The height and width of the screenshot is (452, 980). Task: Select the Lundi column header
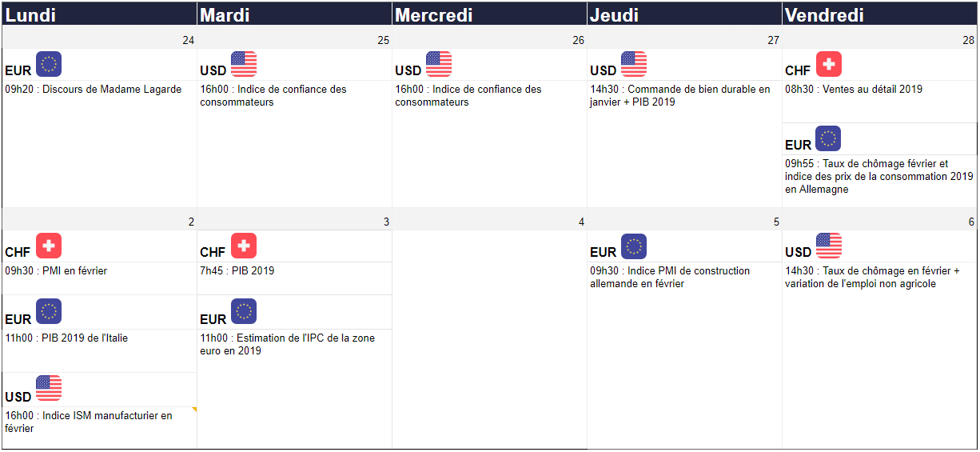(99, 14)
